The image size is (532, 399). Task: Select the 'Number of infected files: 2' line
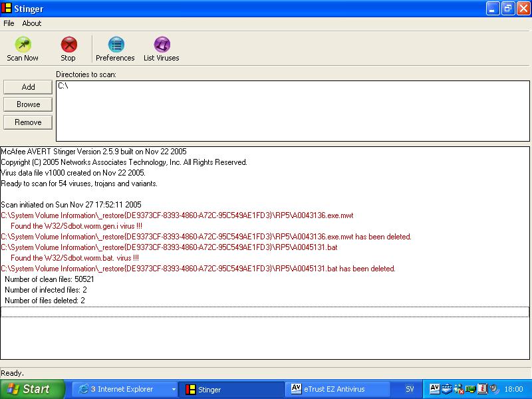point(46,290)
